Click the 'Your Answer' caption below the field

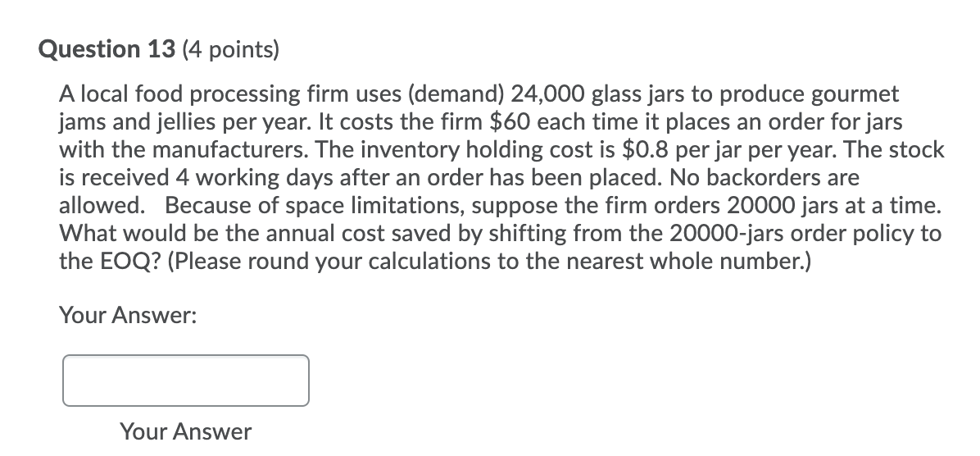pos(186,431)
